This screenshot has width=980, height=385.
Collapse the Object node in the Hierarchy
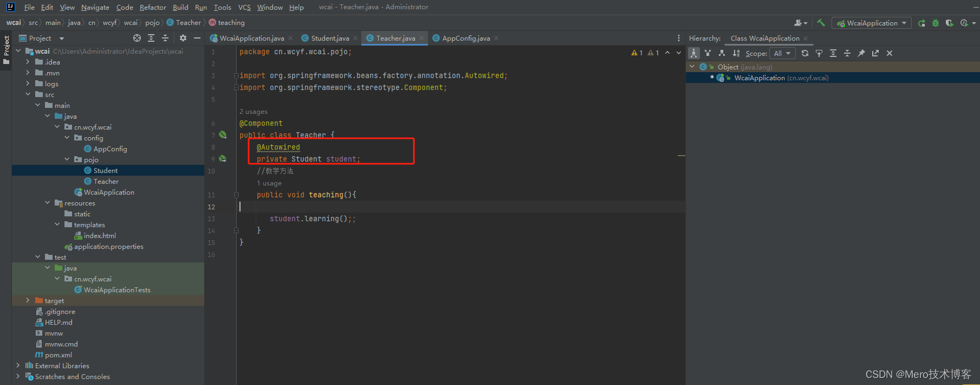tap(692, 67)
